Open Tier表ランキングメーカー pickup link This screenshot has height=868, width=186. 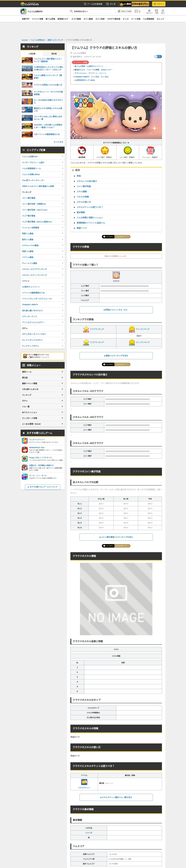[x=43, y=180]
